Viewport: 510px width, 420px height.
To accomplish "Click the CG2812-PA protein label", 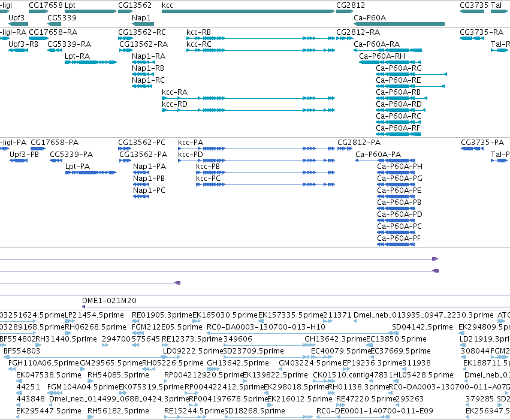I will point(359,143).
